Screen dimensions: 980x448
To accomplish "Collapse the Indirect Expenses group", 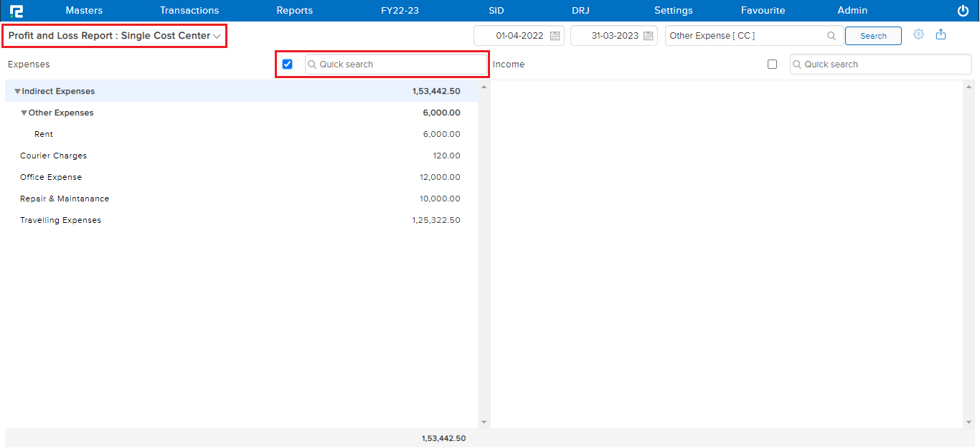I will [x=17, y=92].
